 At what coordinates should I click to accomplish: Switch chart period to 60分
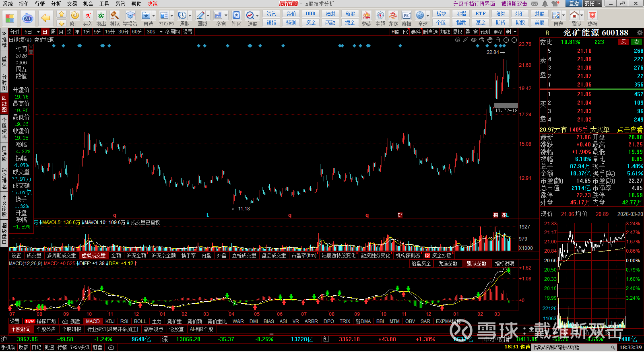coord(137,32)
